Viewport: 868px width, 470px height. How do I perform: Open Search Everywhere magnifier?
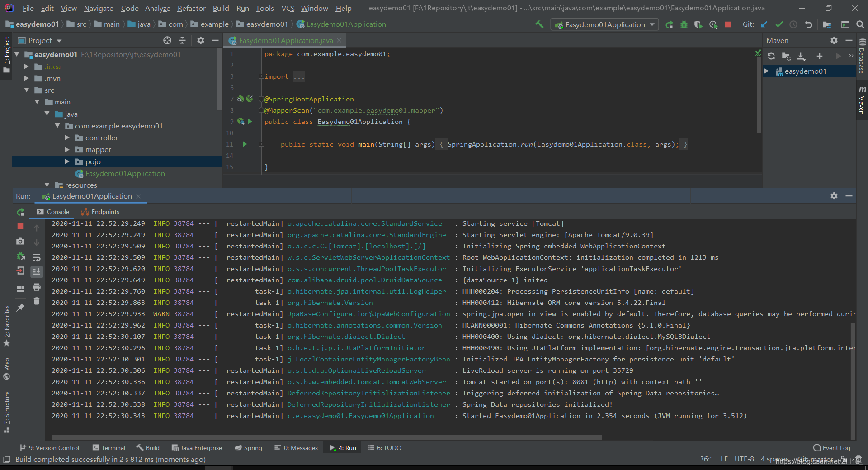[860, 24]
